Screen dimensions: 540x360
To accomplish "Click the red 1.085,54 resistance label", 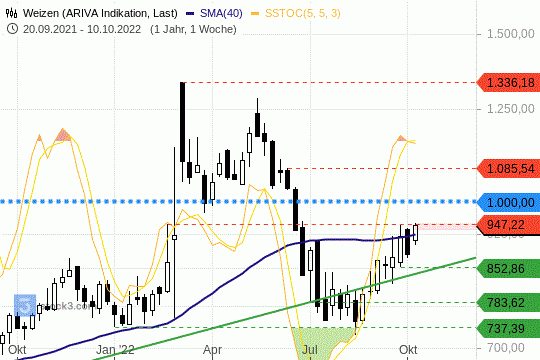I will (x=508, y=169).
